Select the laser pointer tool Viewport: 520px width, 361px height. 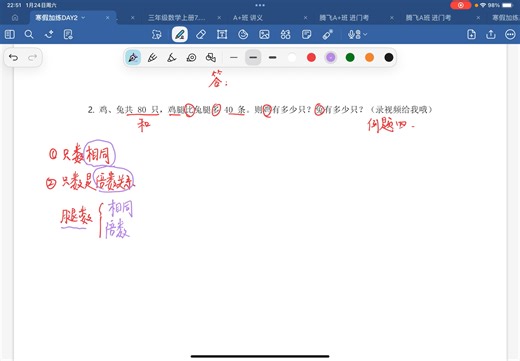pyautogui.click(x=327, y=34)
